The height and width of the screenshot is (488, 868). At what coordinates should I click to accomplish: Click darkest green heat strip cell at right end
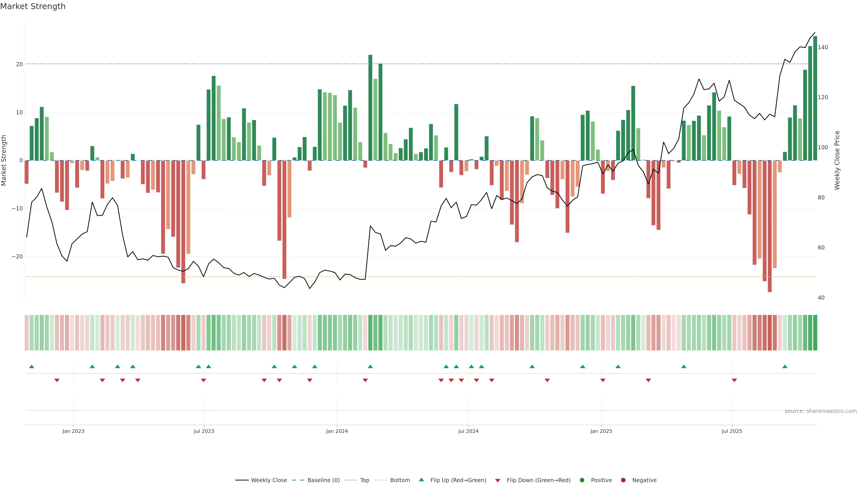coord(815,332)
